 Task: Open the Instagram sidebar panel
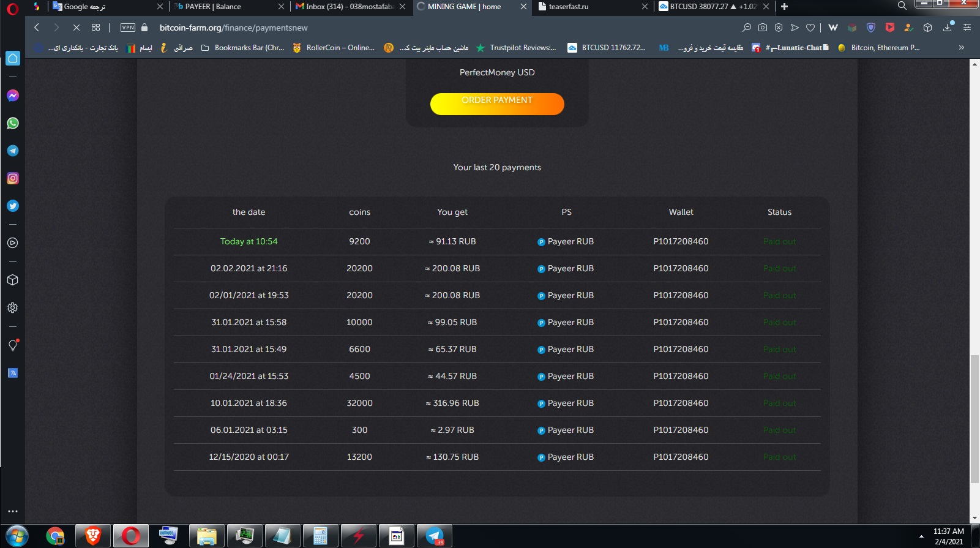(12, 178)
